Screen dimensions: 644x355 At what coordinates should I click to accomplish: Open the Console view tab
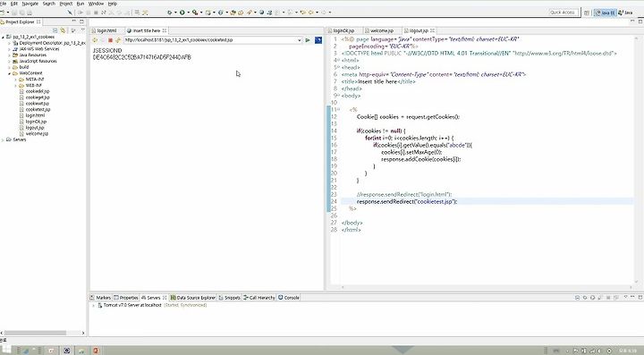[x=289, y=298]
